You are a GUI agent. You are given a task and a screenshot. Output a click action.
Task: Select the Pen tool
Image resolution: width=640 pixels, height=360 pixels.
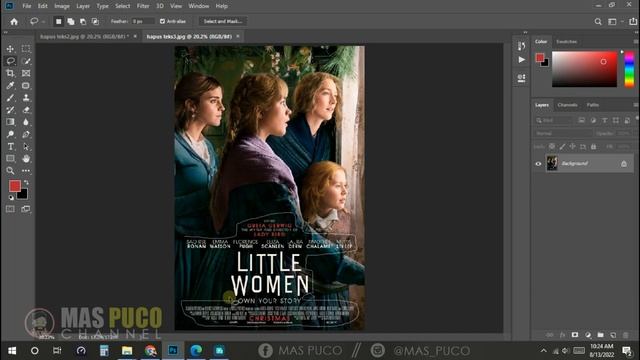[26, 134]
